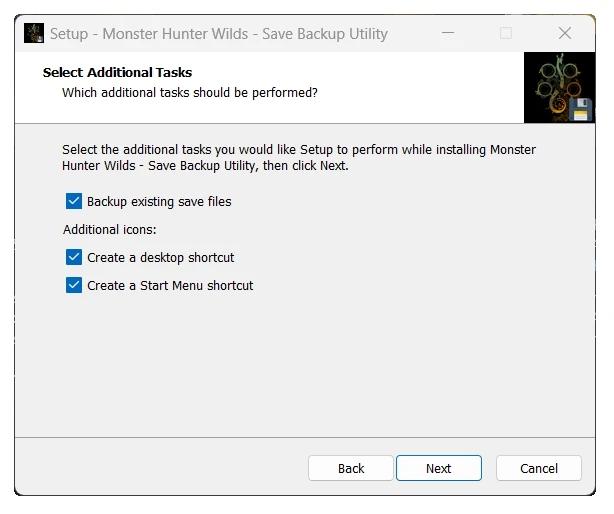Click the Next button
The image size is (614, 514).
pos(439,468)
